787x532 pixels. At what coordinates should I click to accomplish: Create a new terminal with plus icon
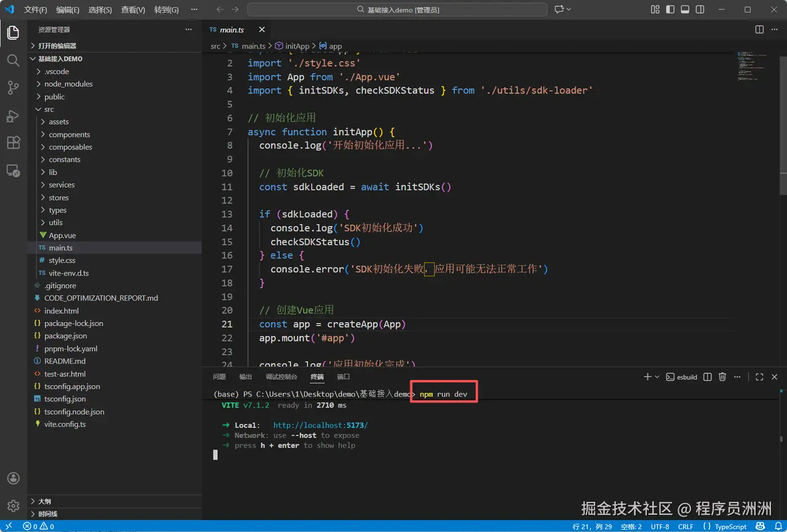click(x=647, y=377)
